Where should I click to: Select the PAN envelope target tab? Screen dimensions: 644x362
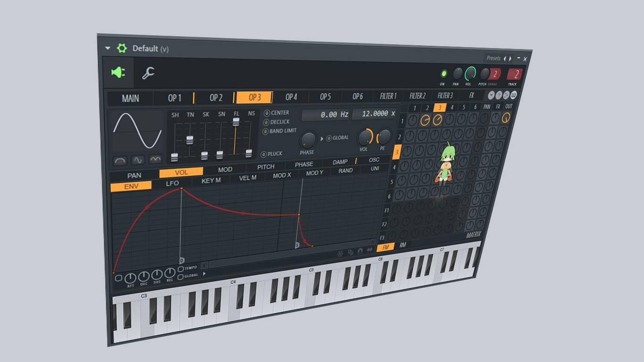point(134,175)
